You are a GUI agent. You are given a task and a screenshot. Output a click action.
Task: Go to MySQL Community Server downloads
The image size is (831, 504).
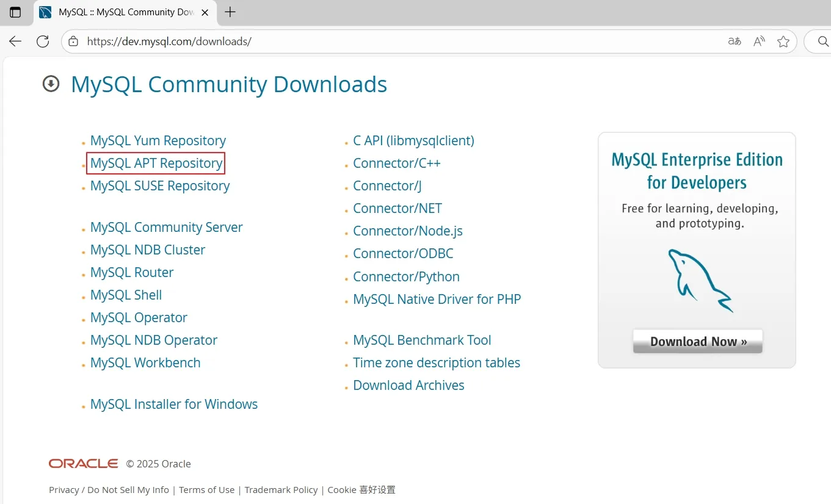[167, 228]
